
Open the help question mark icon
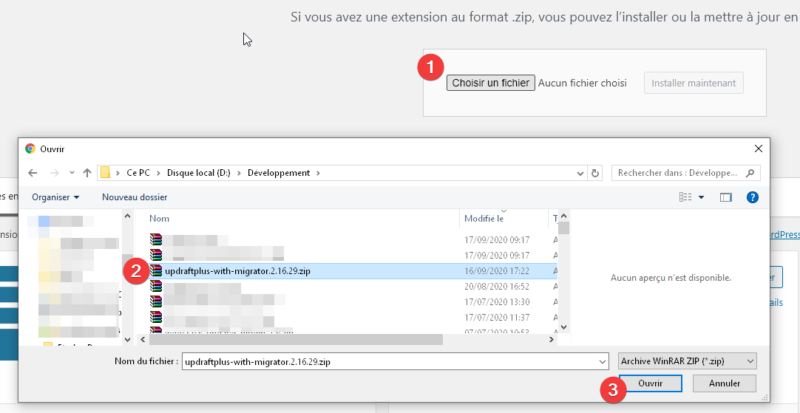coord(753,197)
